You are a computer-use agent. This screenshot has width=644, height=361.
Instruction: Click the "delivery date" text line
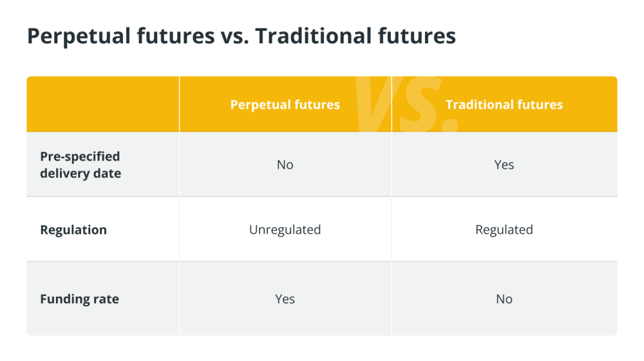pyautogui.click(x=80, y=173)
